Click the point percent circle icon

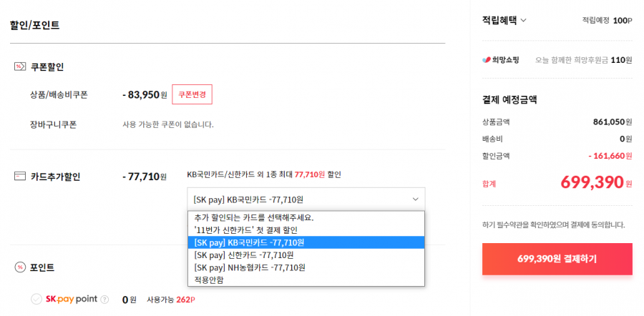coord(20,267)
